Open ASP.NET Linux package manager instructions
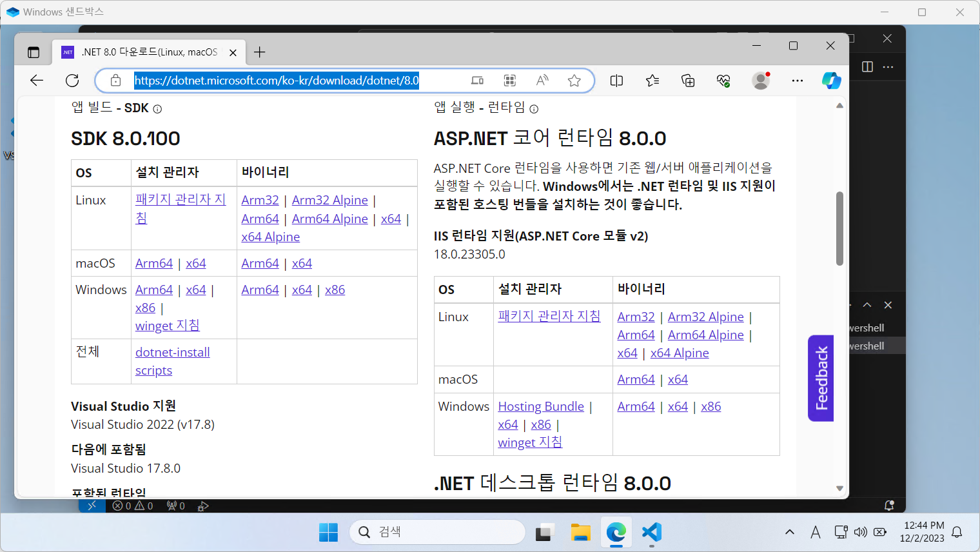 click(x=549, y=317)
